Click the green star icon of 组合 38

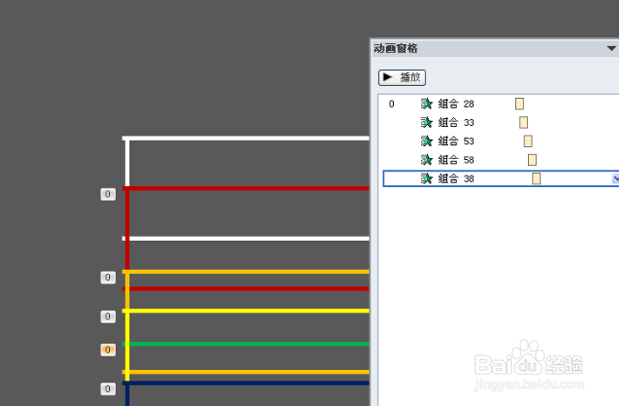(426, 179)
